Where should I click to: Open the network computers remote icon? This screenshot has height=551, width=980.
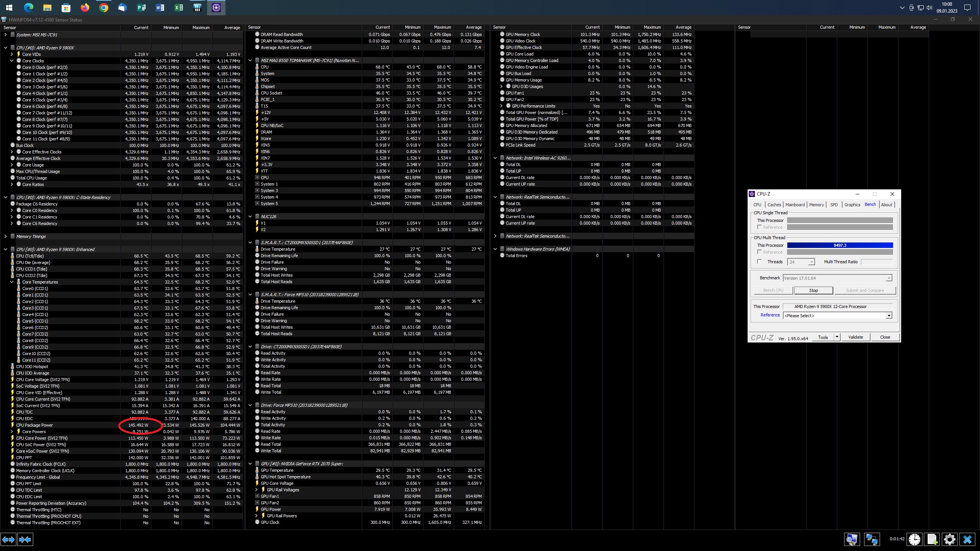coord(872,540)
